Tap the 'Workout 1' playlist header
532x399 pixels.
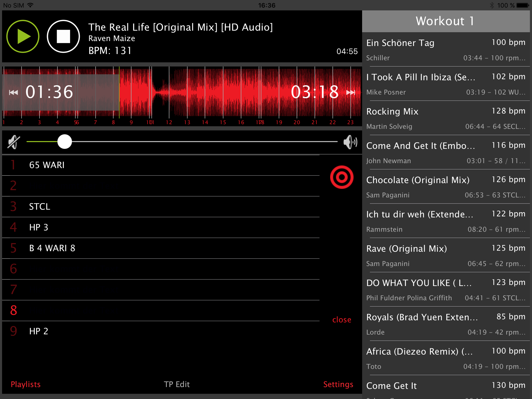(x=446, y=21)
